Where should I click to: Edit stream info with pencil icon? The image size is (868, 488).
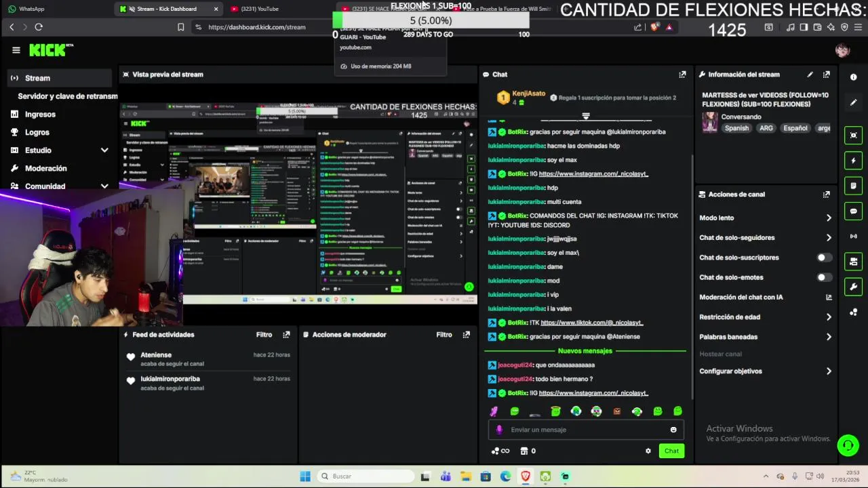click(x=810, y=75)
